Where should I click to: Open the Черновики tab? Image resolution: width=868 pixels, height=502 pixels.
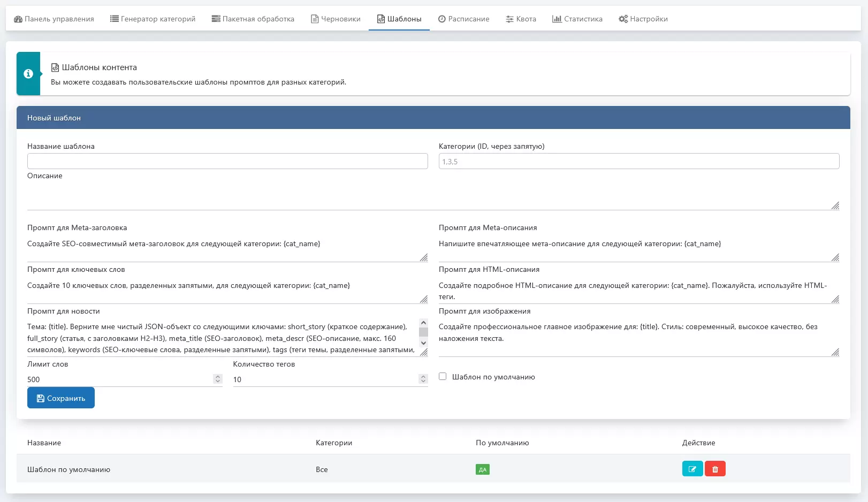[x=336, y=19]
